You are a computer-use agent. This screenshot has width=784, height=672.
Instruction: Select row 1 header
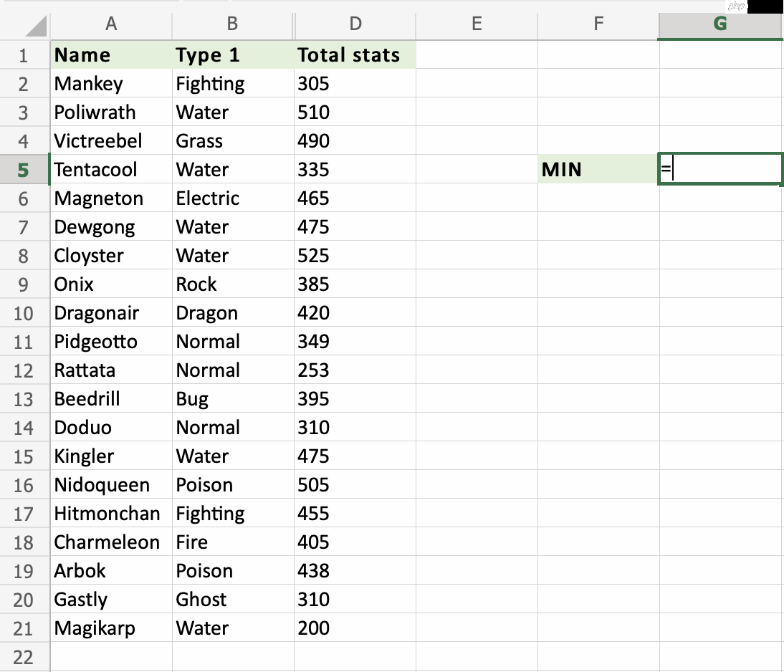(24, 55)
